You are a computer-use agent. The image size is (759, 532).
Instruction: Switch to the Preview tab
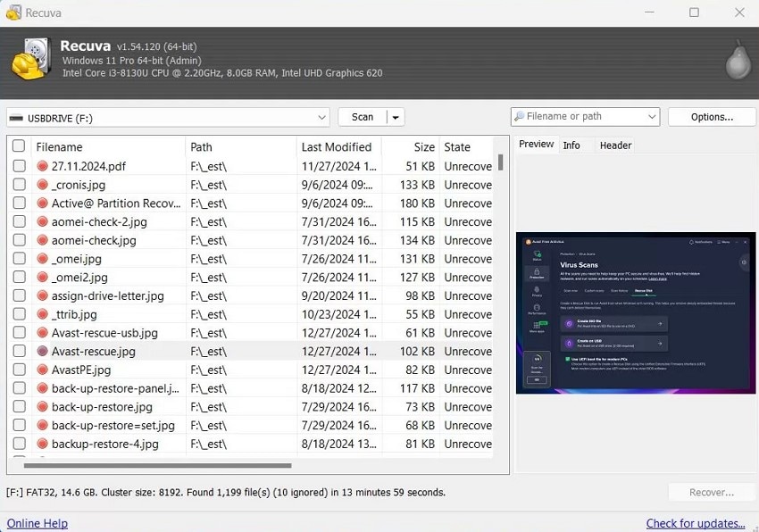click(x=536, y=145)
